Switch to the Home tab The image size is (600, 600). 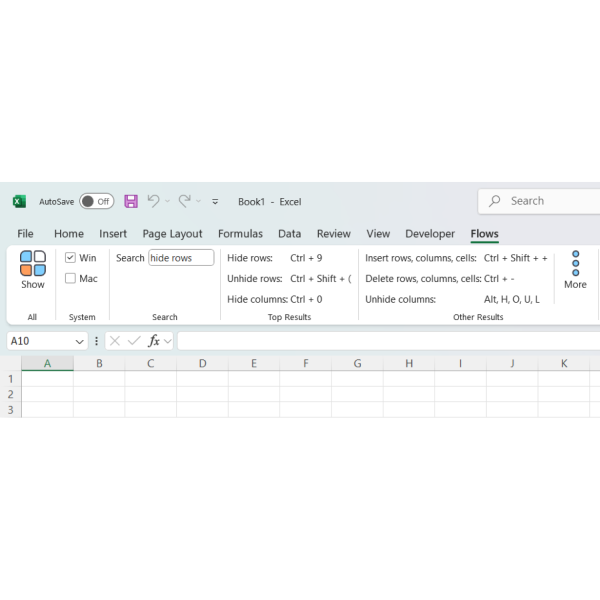pyautogui.click(x=69, y=234)
